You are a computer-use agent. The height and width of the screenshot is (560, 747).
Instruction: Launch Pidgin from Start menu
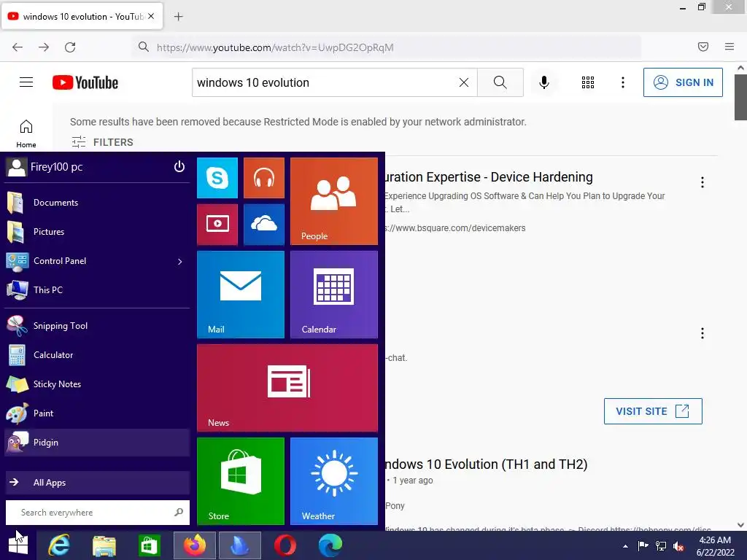tap(97, 443)
